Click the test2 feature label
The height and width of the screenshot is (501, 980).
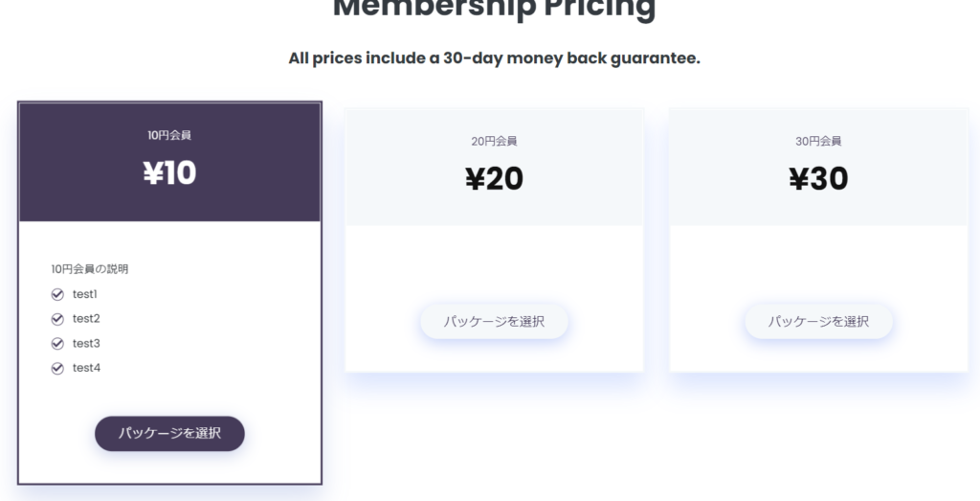[x=86, y=318]
